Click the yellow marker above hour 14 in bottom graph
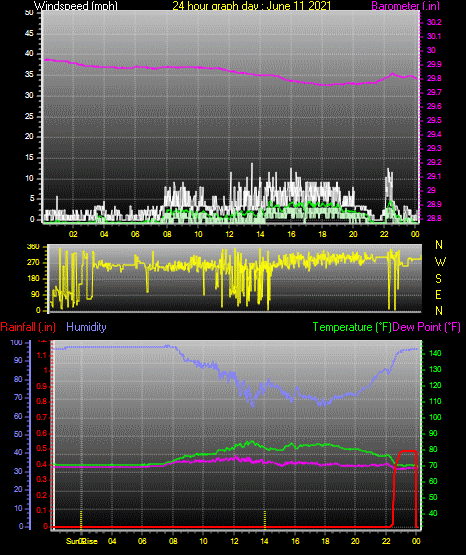The image size is (466, 555). [265, 519]
